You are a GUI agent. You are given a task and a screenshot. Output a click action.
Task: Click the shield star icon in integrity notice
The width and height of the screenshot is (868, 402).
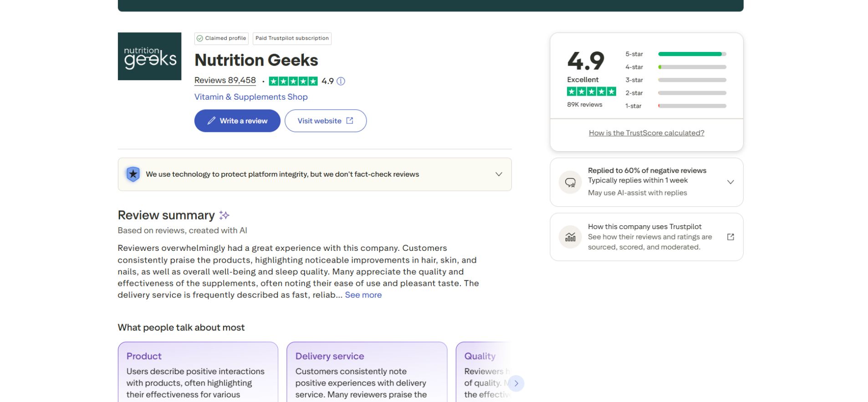click(x=133, y=174)
